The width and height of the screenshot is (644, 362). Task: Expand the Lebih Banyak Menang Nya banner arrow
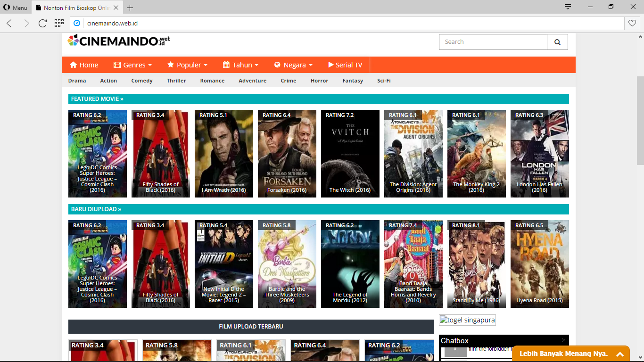click(620, 354)
